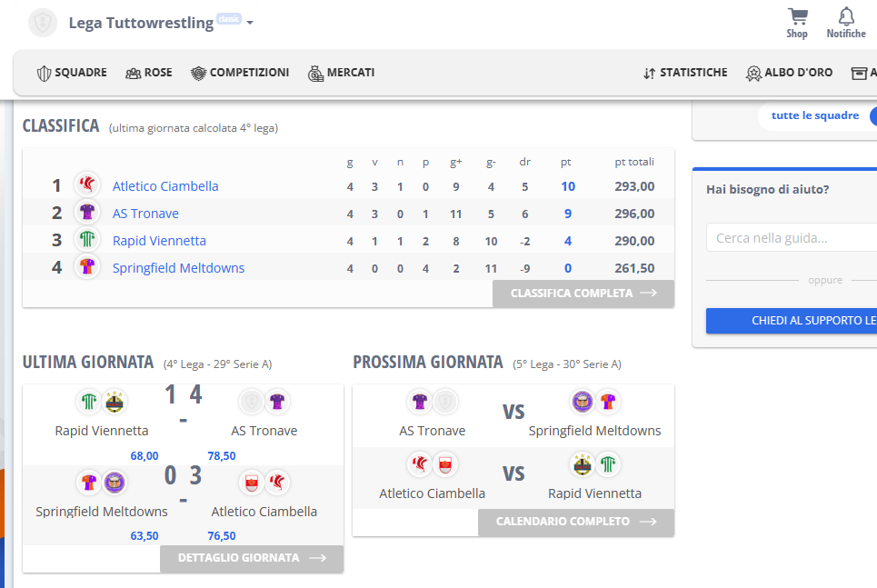Expand the Lega Tuttowrestling dropdown arrow
877x588 pixels.
point(250,23)
